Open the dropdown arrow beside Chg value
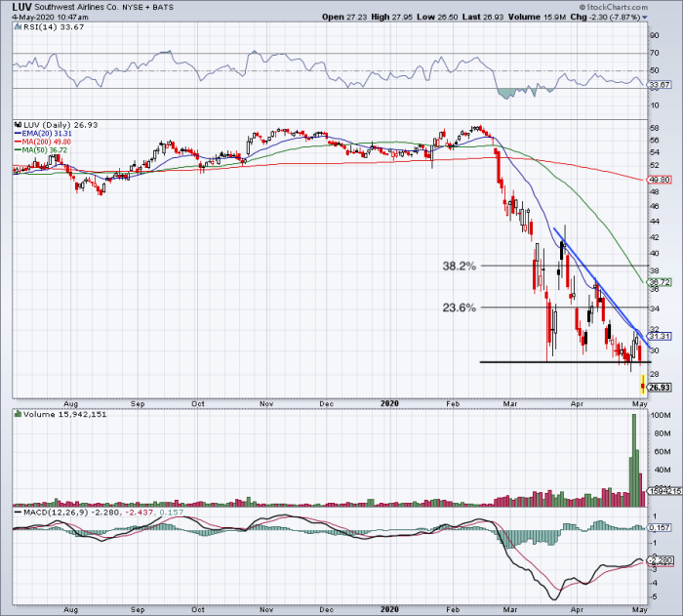This screenshot has width=683, height=616. point(645,18)
